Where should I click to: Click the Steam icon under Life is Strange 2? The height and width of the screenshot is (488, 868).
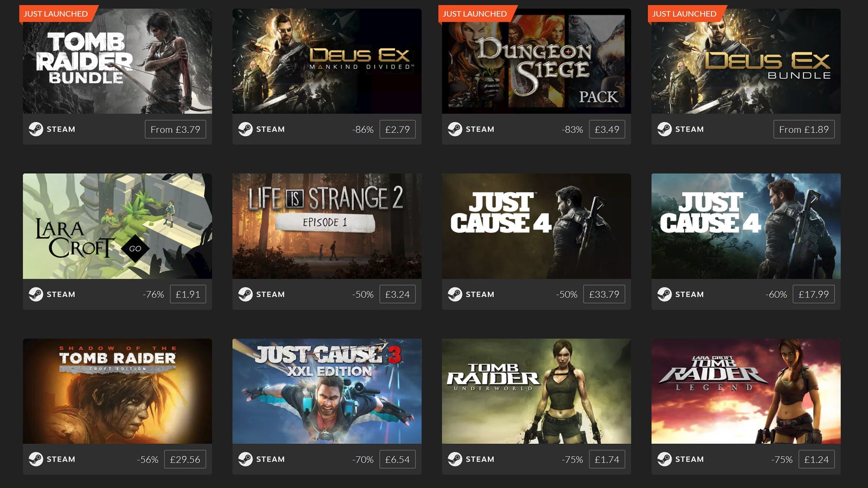click(x=245, y=294)
